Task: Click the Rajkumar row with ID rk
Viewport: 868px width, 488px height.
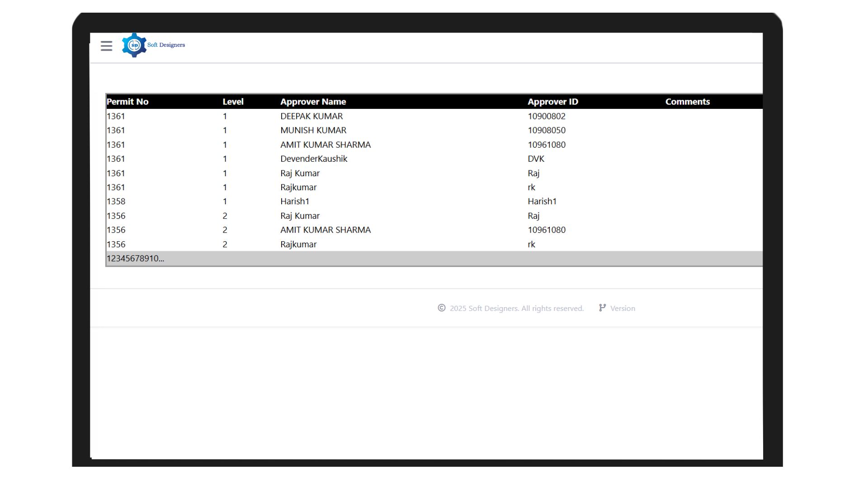Action: tap(298, 244)
